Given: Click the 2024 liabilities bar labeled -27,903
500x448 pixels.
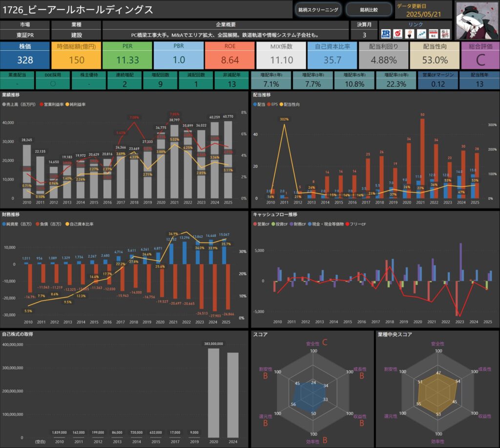Looking at the screenshot, I should click(x=215, y=287).
